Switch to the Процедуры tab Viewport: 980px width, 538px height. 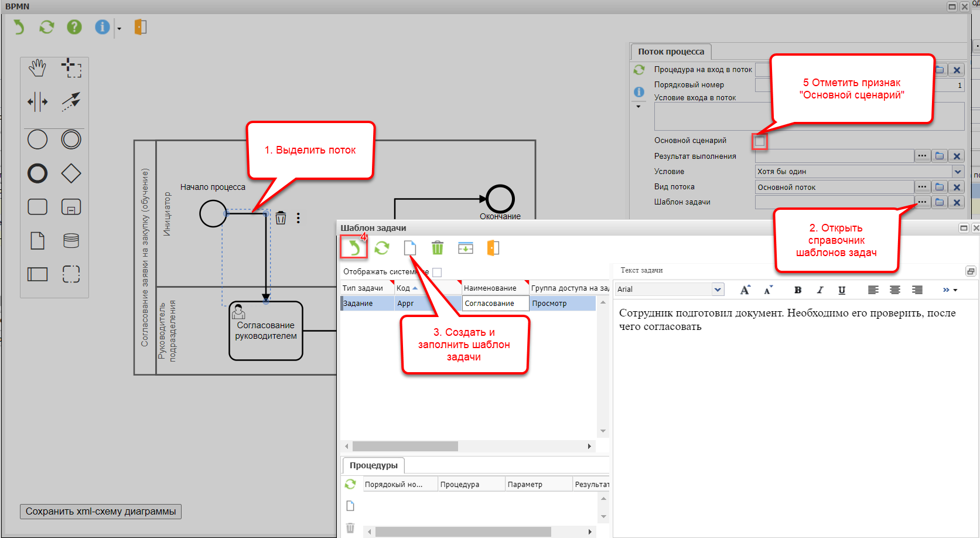pos(374,465)
